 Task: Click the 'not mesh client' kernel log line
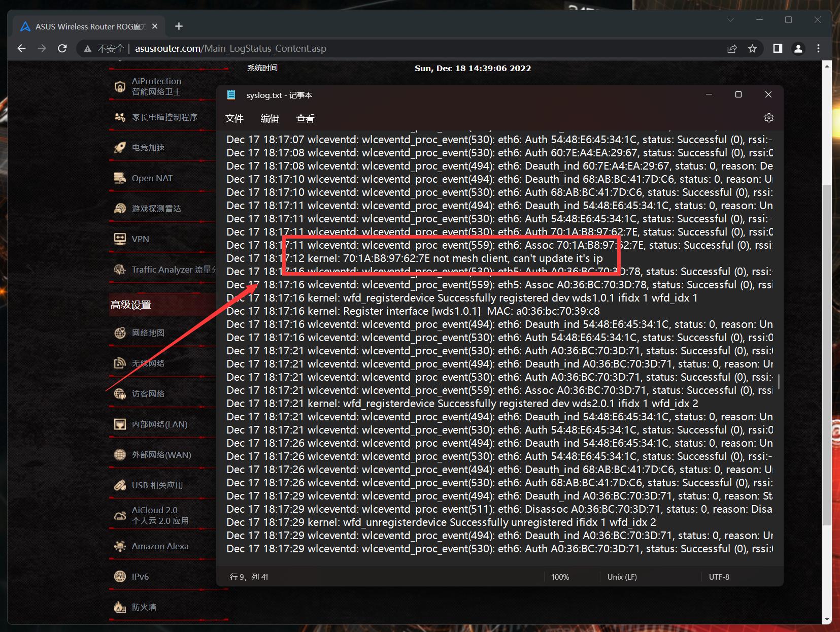pyautogui.click(x=415, y=258)
